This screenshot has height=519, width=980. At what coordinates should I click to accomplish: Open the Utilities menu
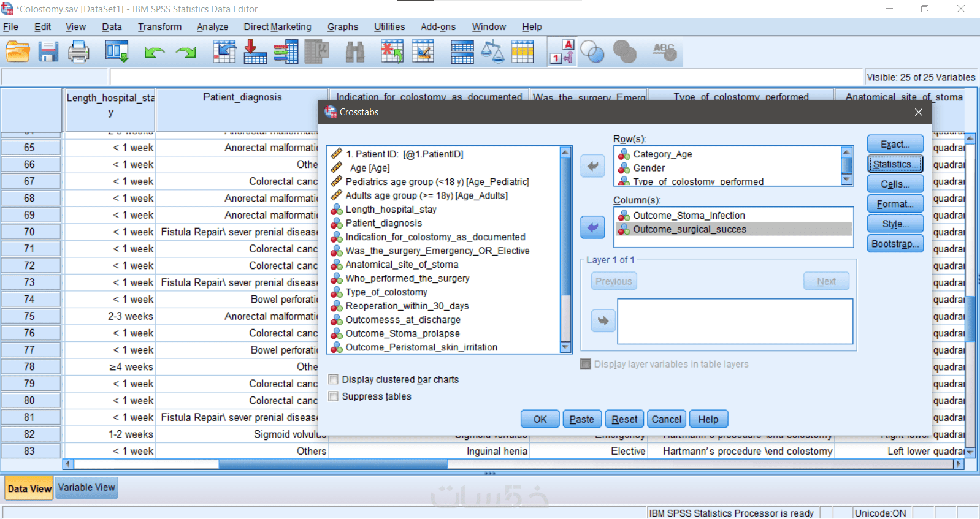click(x=389, y=27)
